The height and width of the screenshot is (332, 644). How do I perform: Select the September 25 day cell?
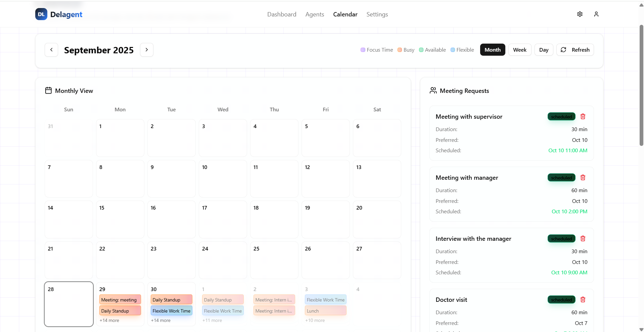tap(274, 260)
